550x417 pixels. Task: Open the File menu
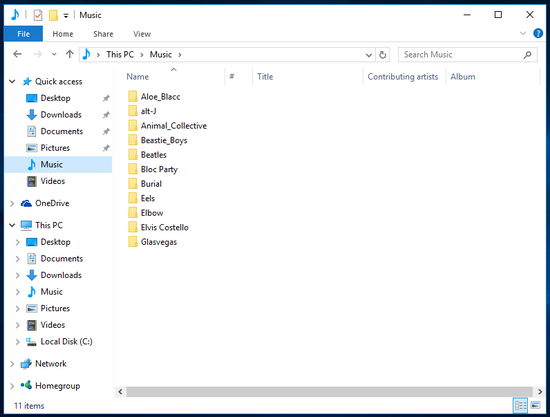click(24, 34)
